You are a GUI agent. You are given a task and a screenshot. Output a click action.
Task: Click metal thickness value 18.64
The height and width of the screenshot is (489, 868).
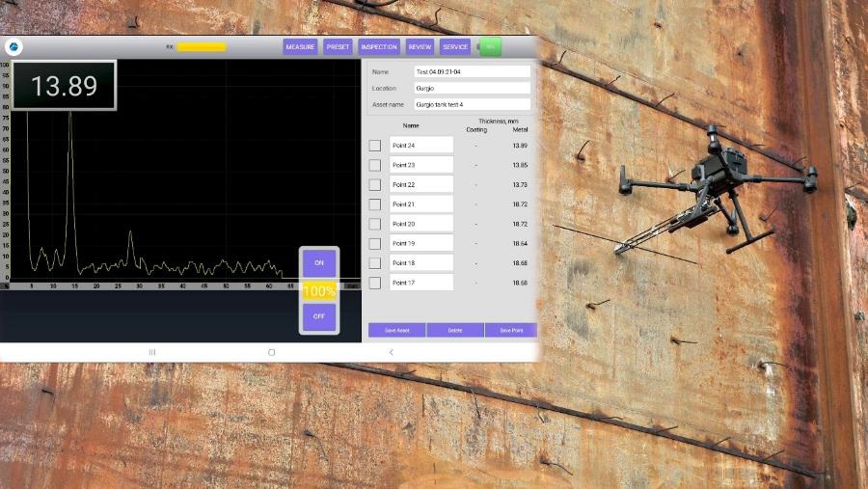point(520,244)
